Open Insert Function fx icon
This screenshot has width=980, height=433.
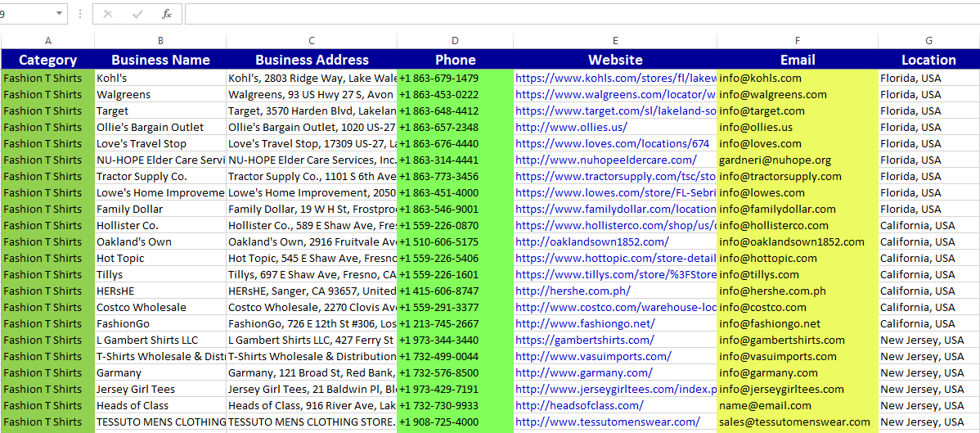166,14
